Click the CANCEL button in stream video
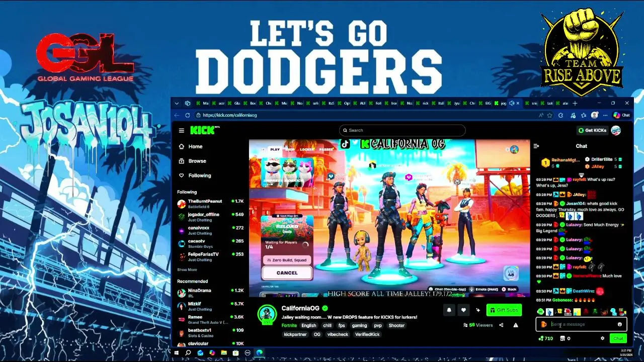This screenshot has width=644, height=362. pos(287,273)
